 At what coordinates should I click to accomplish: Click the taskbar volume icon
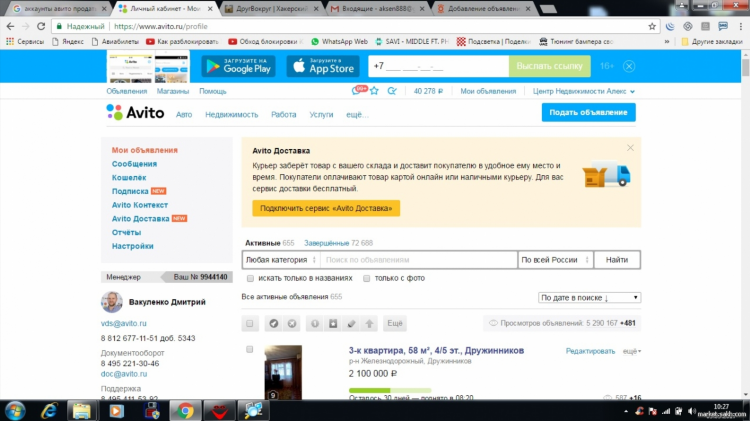pyautogui.click(x=691, y=411)
